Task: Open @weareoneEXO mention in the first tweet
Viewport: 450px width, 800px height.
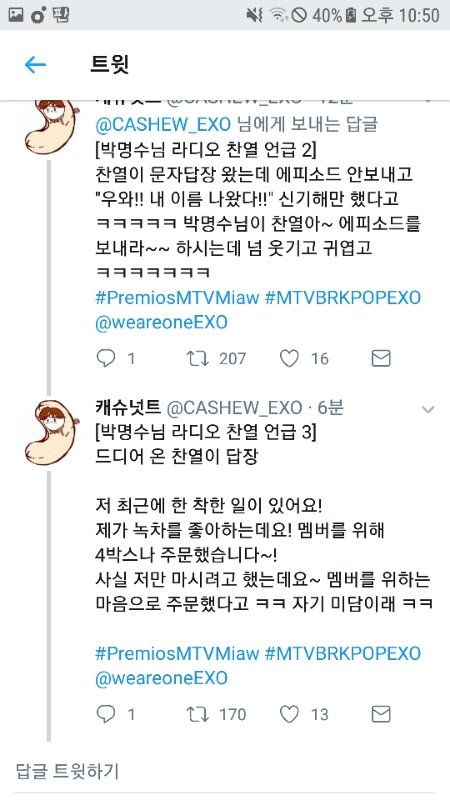Action: 161,322
